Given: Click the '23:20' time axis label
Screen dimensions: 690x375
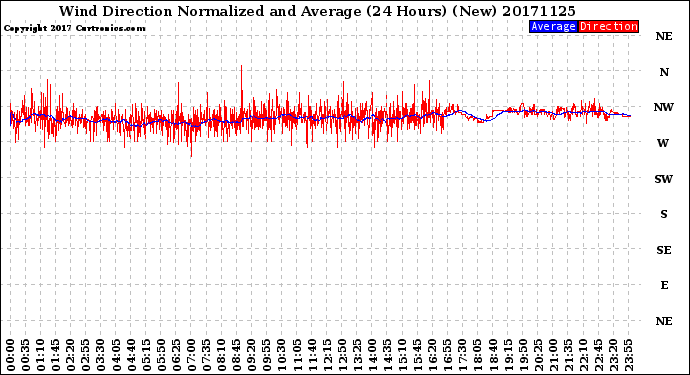Looking at the screenshot, I should tap(613, 355).
